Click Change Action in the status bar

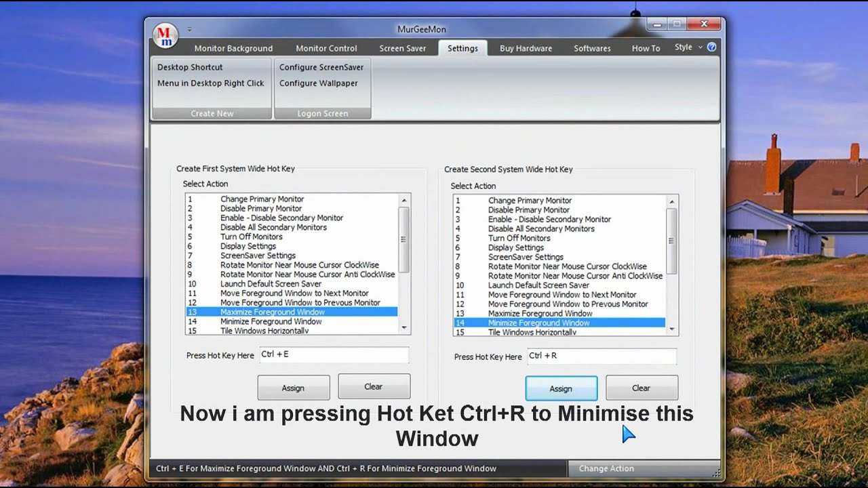(606, 468)
